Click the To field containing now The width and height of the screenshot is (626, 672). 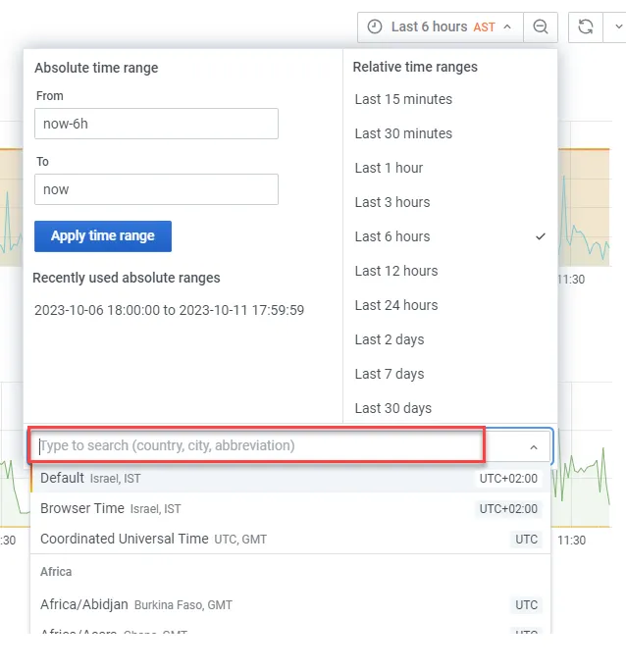156,189
